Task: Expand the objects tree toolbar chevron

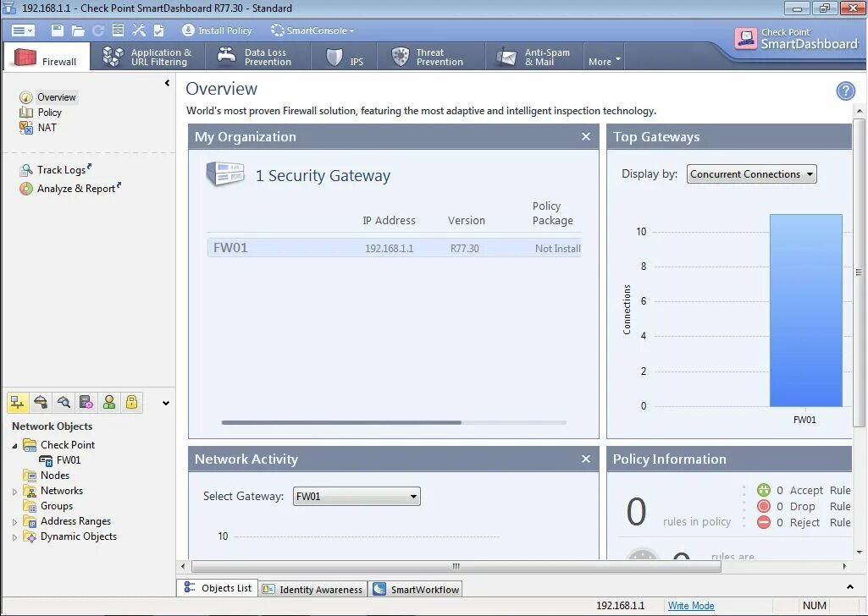Action: click(165, 403)
